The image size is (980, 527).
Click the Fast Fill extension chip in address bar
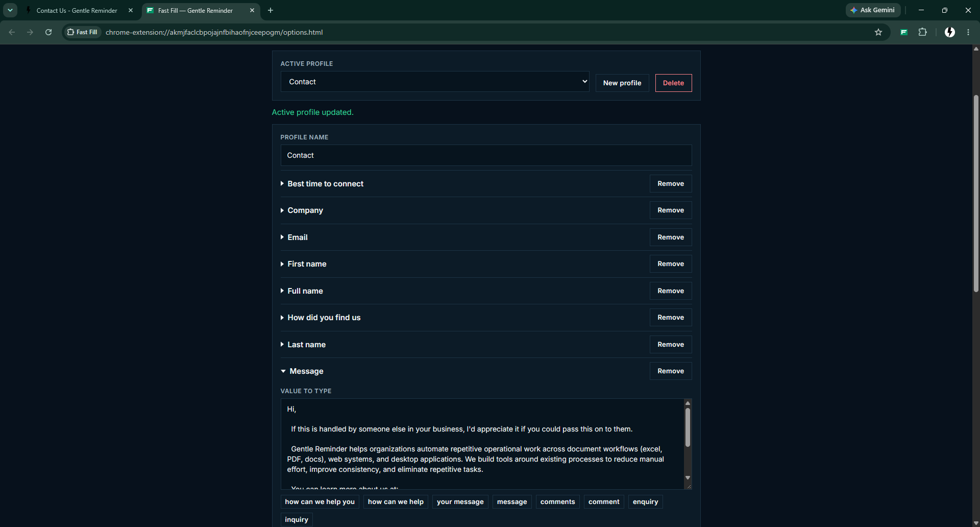[x=82, y=32]
